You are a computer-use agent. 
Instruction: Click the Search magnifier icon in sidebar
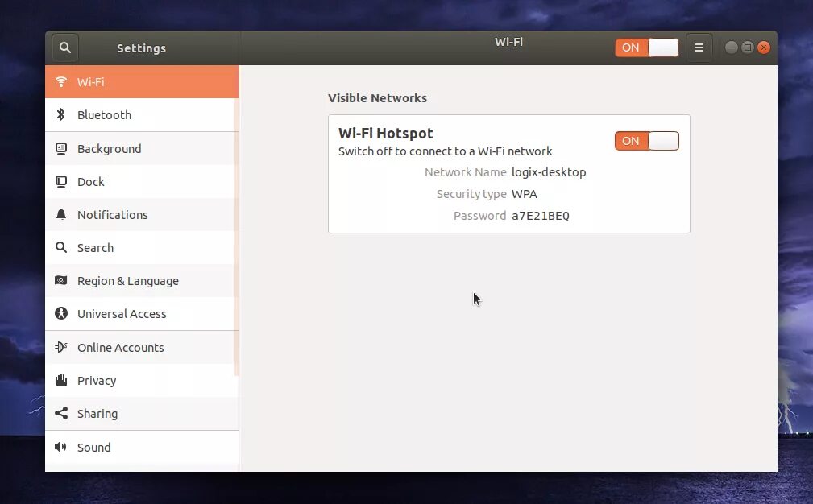61,248
